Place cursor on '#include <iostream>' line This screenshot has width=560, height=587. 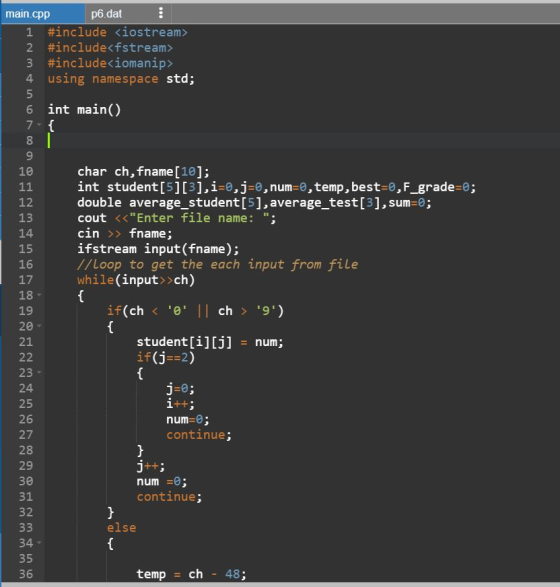click(x=118, y=32)
